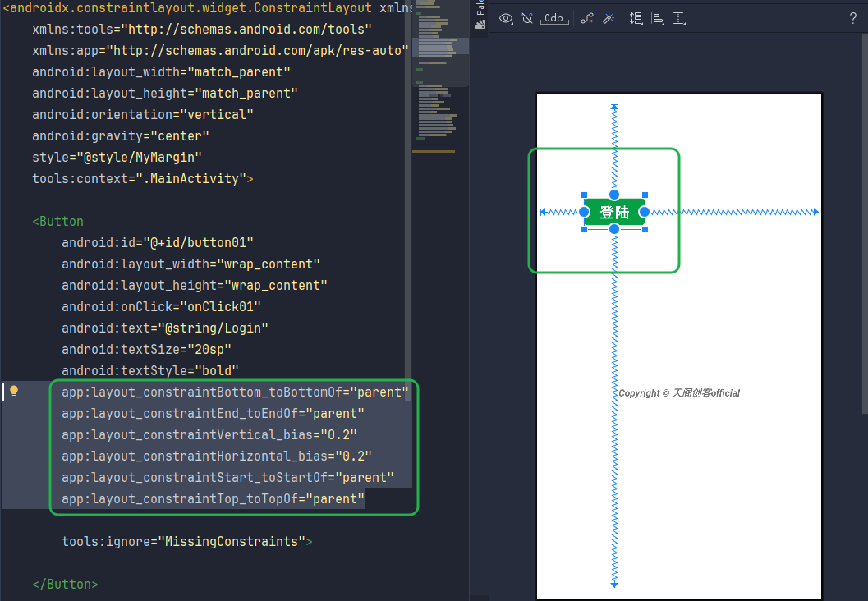Click the Copyright text in design preview
This screenshot has width=868, height=601.
679,393
